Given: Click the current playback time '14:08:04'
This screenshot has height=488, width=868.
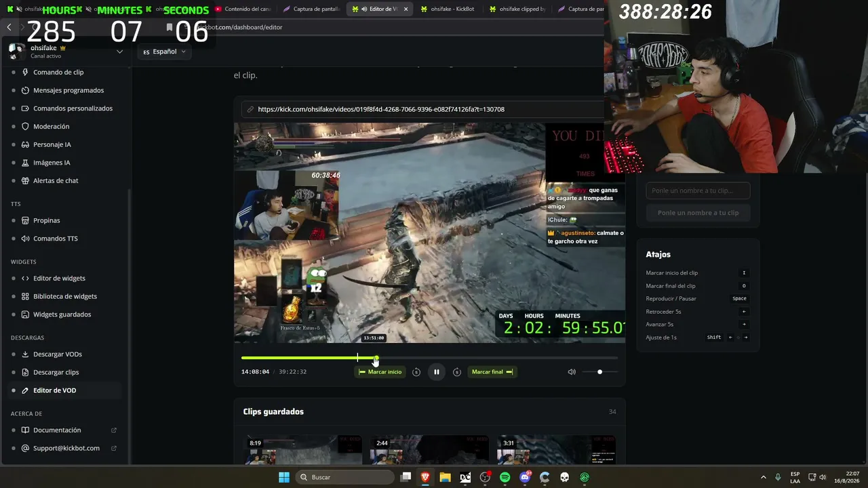Looking at the screenshot, I should 256,371.
